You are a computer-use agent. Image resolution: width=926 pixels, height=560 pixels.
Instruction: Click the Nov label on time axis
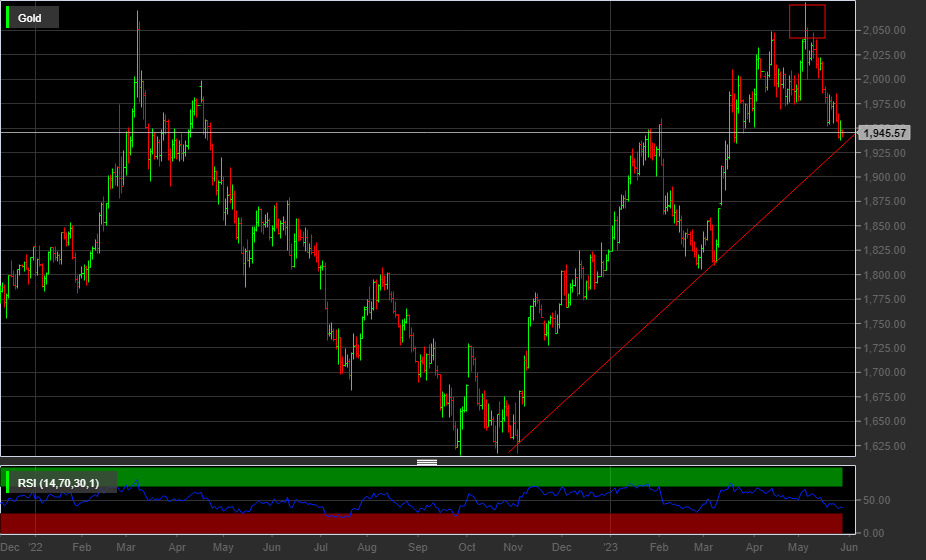coord(513,548)
